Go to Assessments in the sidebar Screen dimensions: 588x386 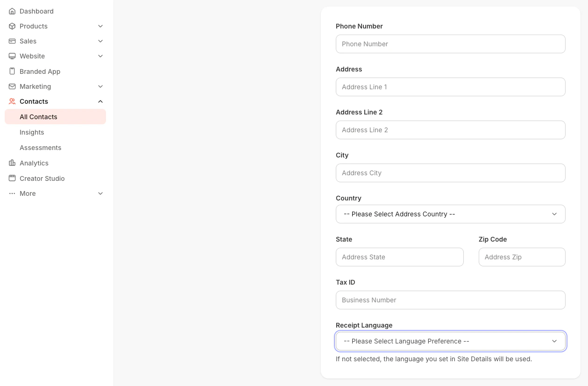point(41,148)
